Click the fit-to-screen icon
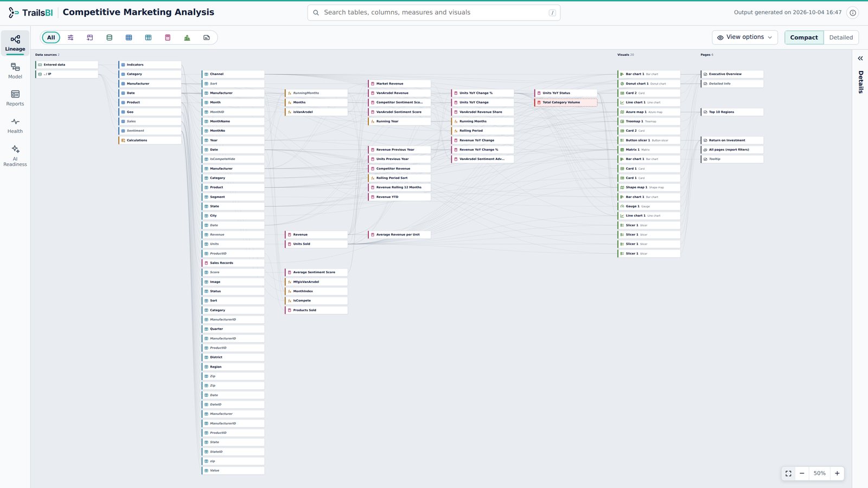The height and width of the screenshot is (488, 868). [x=788, y=473]
